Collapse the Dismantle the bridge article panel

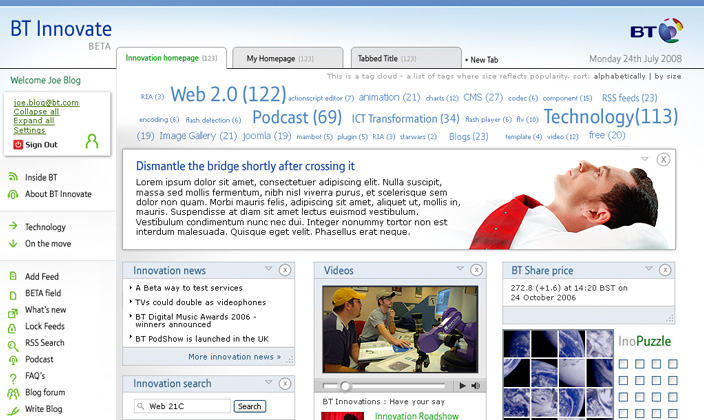coord(645,159)
